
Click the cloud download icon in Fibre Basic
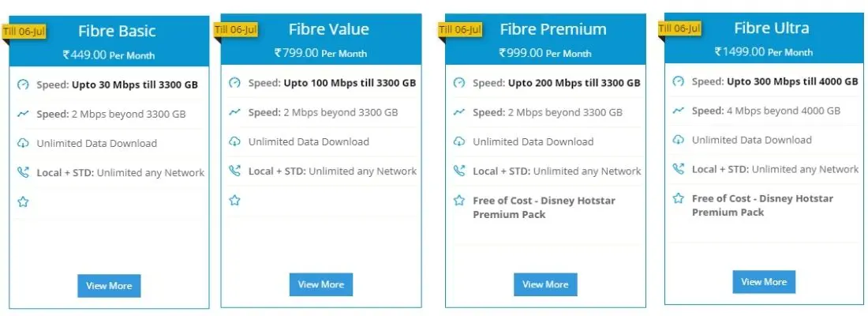(23, 143)
